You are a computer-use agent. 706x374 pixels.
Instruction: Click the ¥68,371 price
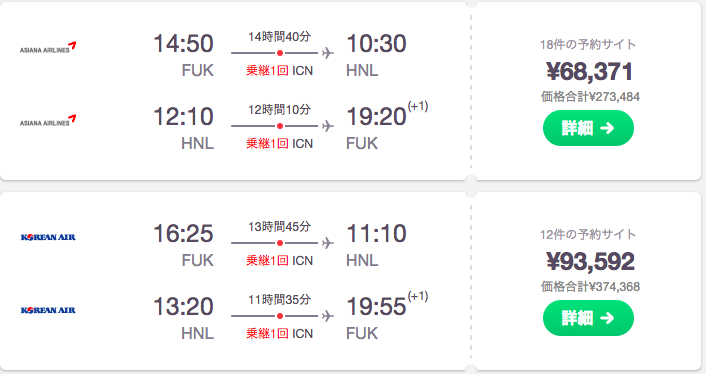coord(589,71)
